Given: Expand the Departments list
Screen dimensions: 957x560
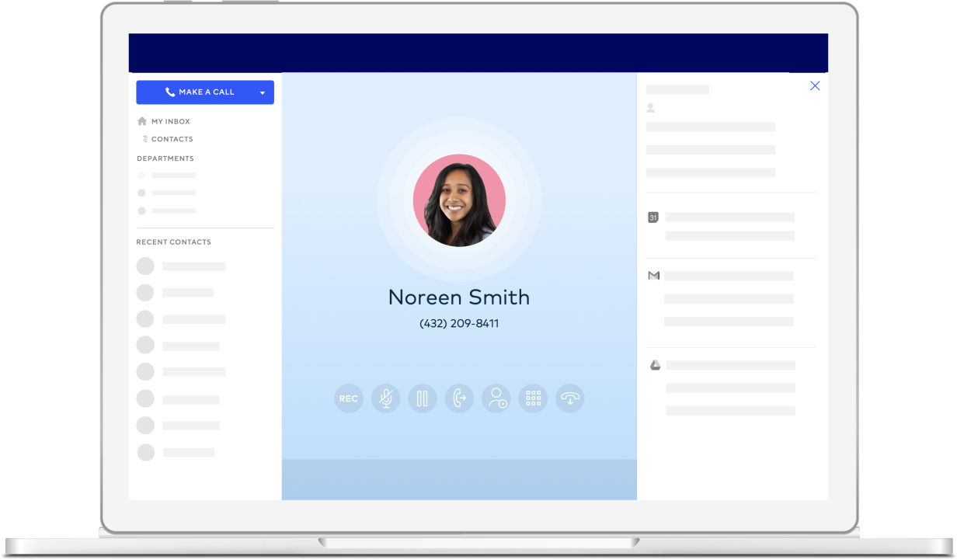Looking at the screenshot, I should (165, 158).
